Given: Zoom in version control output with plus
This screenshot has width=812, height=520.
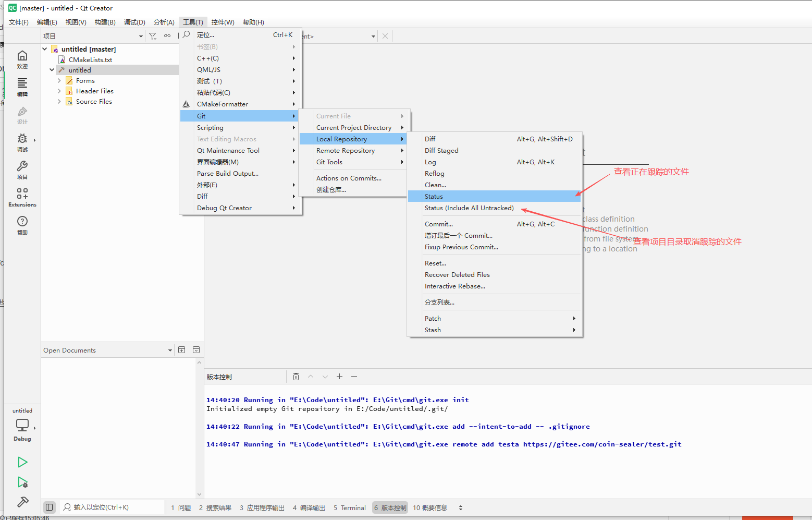Looking at the screenshot, I should (339, 377).
